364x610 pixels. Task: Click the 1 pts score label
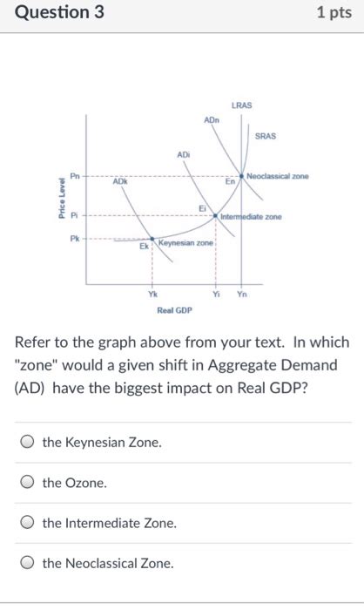click(334, 12)
